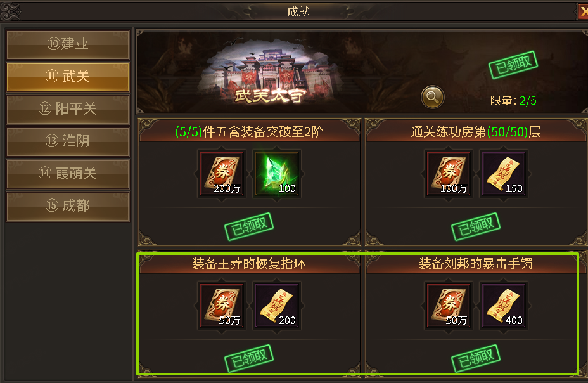588x383 pixels.
Task: Switch to the ⑬淮阴 tab
Action: [x=68, y=141]
